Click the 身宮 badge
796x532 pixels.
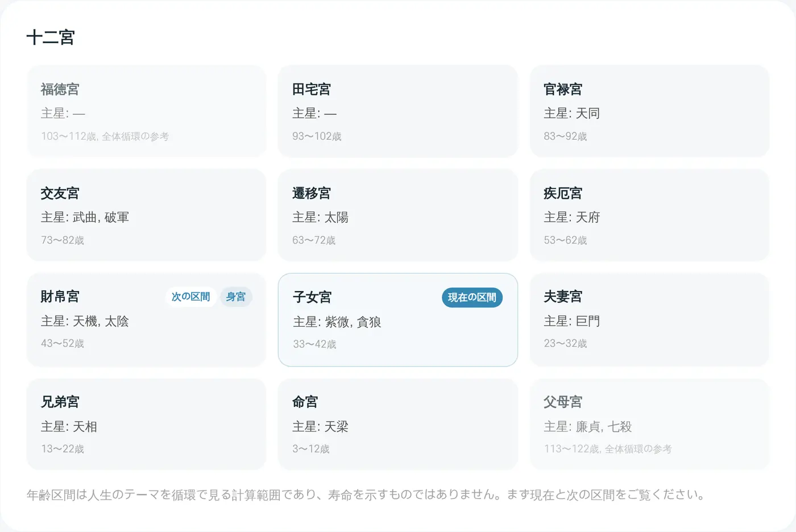[x=236, y=297]
